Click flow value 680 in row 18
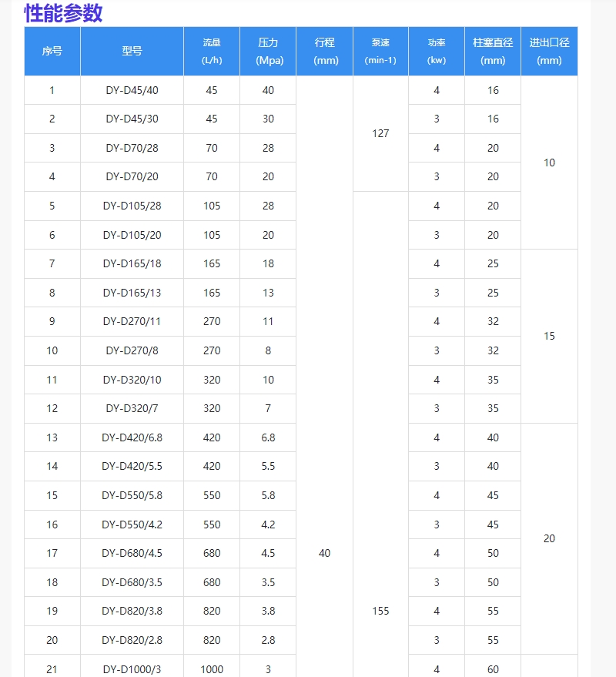This screenshot has width=616, height=677. (x=212, y=582)
